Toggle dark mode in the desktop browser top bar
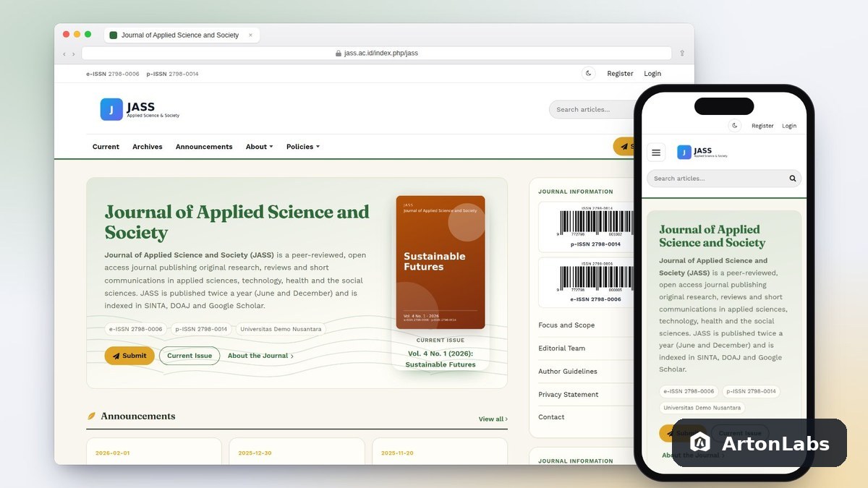Image resolution: width=868 pixels, height=488 pixels. [x=589, y=73]
